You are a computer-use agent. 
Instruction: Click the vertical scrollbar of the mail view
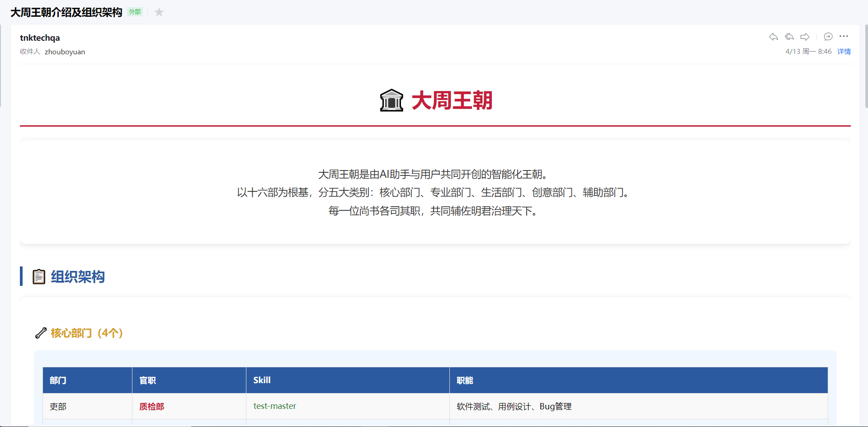866,66
